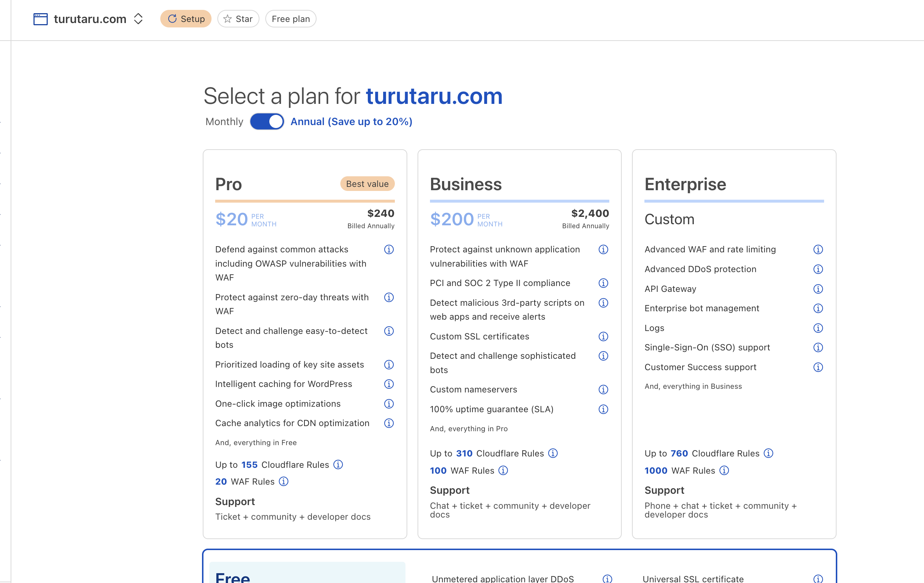The width and height of the screenshot is (924, 583).
Task: Info icon for Logs feature
Action: coord(818,328)
